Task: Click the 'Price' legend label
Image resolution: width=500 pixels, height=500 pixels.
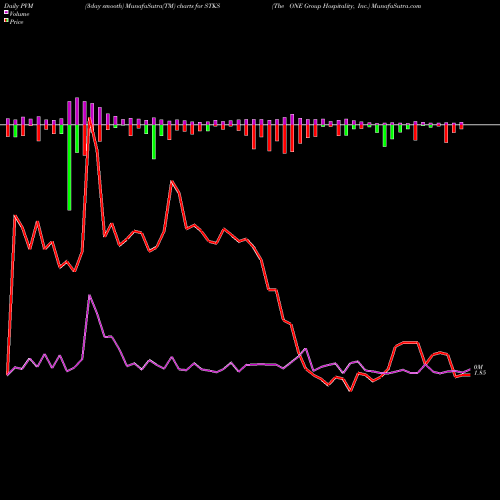Action: point(16,22)
